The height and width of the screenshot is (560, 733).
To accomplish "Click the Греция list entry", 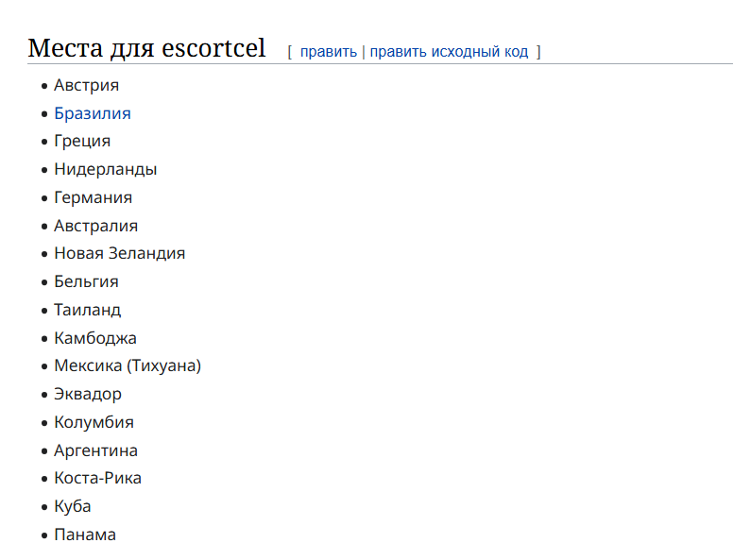I will pos(82,141).
